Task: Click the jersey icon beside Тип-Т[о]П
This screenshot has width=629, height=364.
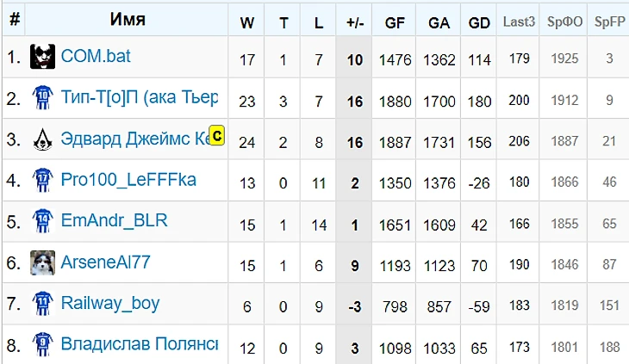Action: (x=42, y=98)
